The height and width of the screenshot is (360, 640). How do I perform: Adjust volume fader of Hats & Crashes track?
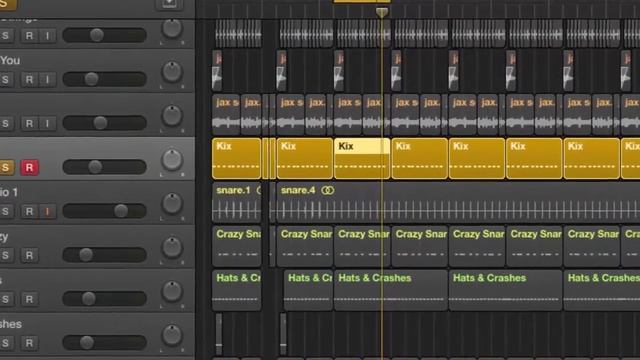89,298
